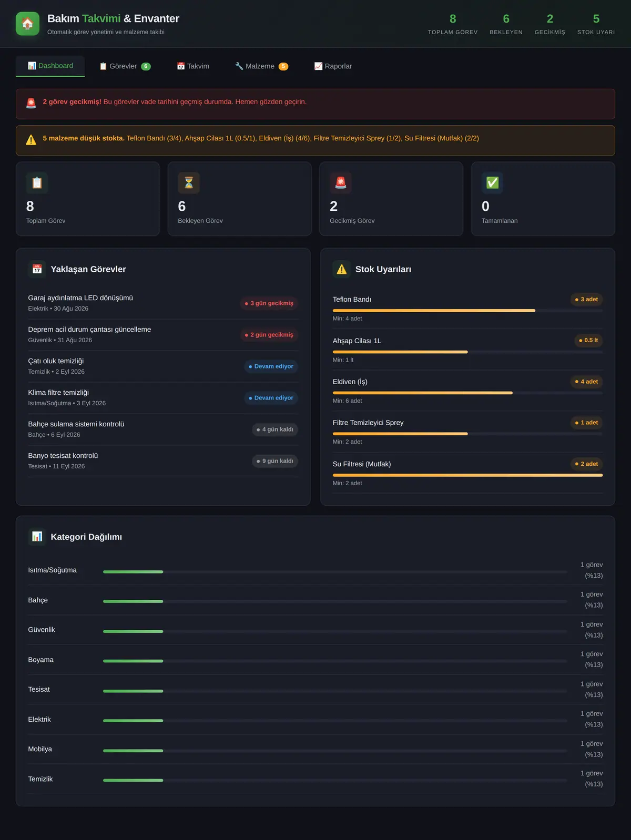Screen dimensions: 631x840
Task: Select 'Garaj aydınlatma LED dönüşümü' task
Action: pyautogui.click(x=163, y=303)
